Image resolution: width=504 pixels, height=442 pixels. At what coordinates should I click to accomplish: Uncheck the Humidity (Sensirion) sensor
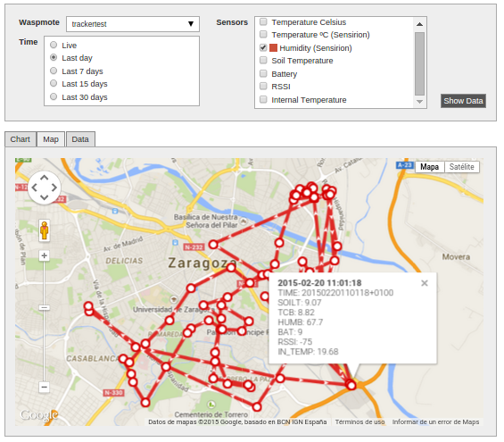click(263, 47)
